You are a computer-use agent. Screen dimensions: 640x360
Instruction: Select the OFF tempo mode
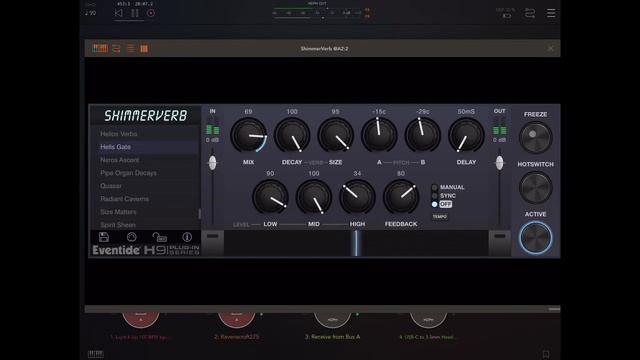coord(442,204)
